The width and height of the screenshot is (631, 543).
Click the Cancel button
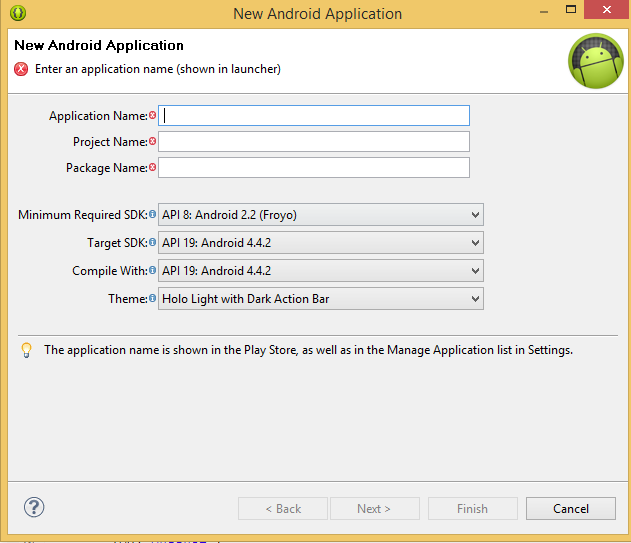tap(571, 509)
